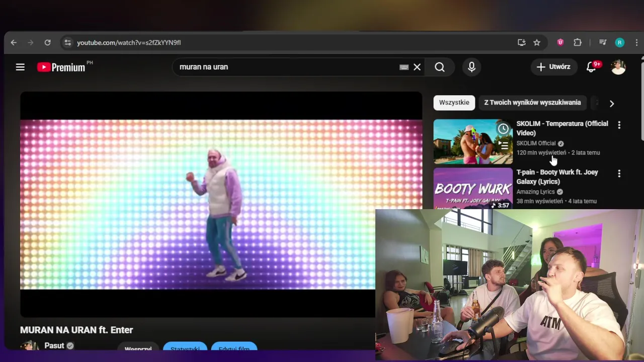644x362 pixels.
Task: Select the Wszystkie chip
Action: 454,103
